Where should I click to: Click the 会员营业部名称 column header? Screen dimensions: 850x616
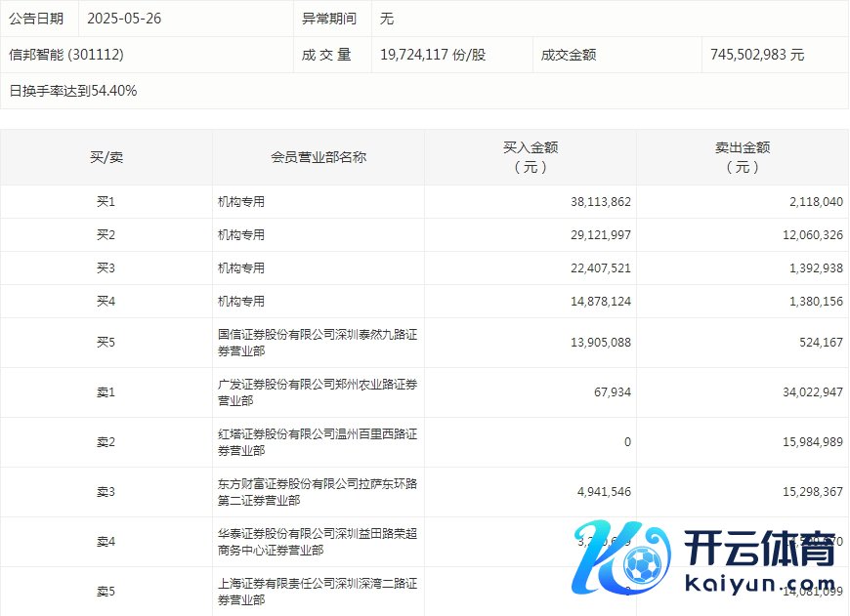point(319,157)
